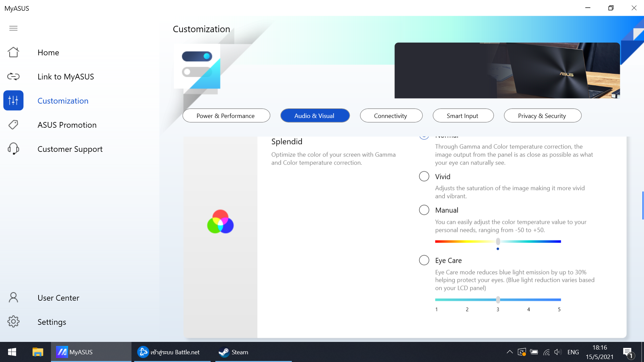Click the volume speaker tray icon
Image resolution: width=644 pixels, height=362 pixels.
click(558, 352)
